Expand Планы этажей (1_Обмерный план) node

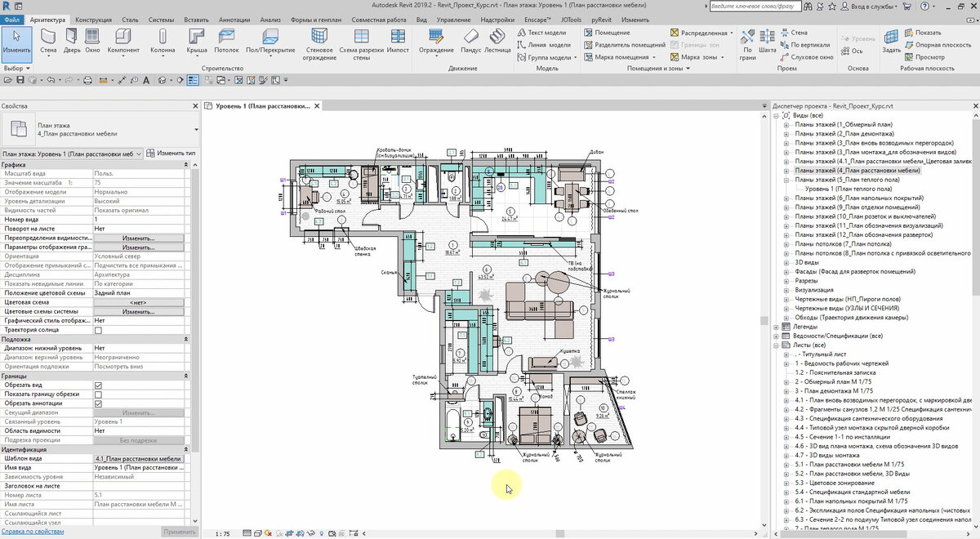point(786,124)
